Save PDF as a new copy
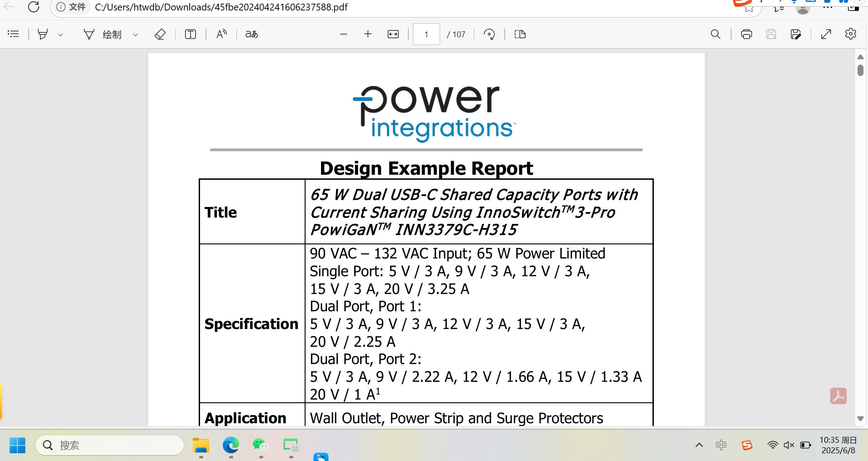 coord(796,34)
